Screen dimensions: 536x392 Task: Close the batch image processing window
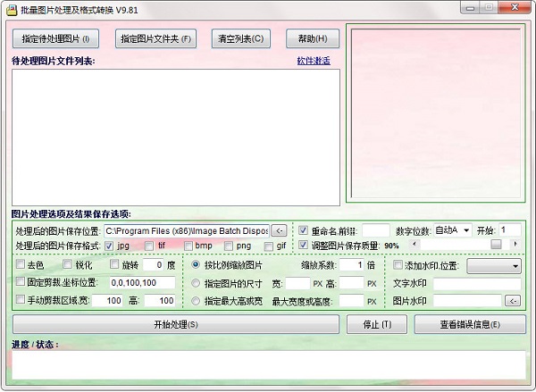click(515, 7)
